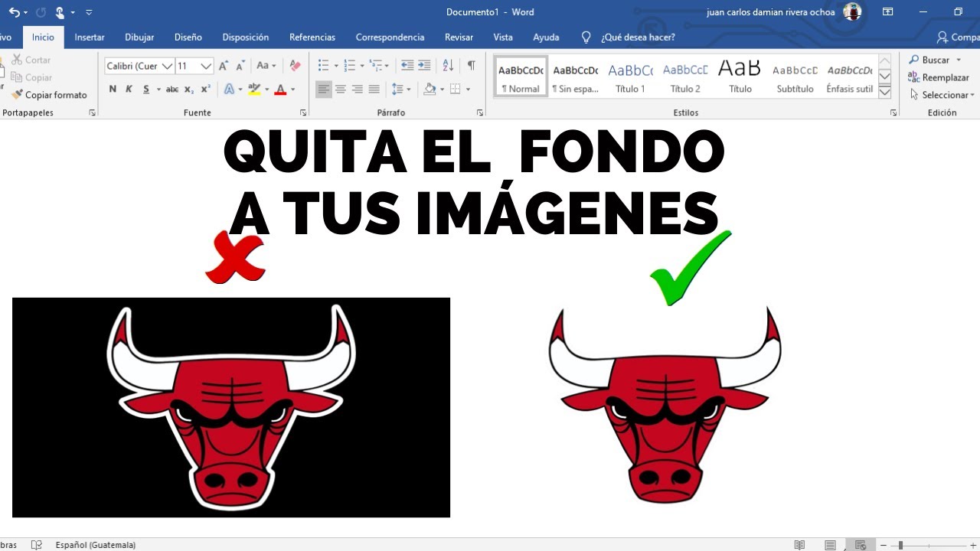Viewport: 980px width, 551px height.
Task: Toggle subscript x₂ formatting
Action: pyautogui.click(x=189, y=90)
